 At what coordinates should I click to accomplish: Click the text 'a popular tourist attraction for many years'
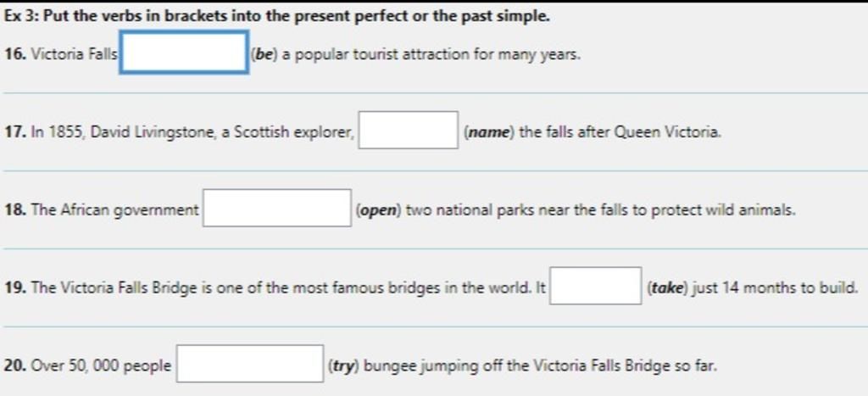(431, 55)
